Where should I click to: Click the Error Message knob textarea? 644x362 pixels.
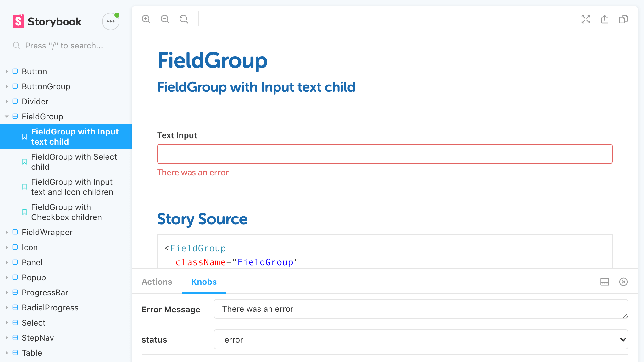tap(421, 309)
